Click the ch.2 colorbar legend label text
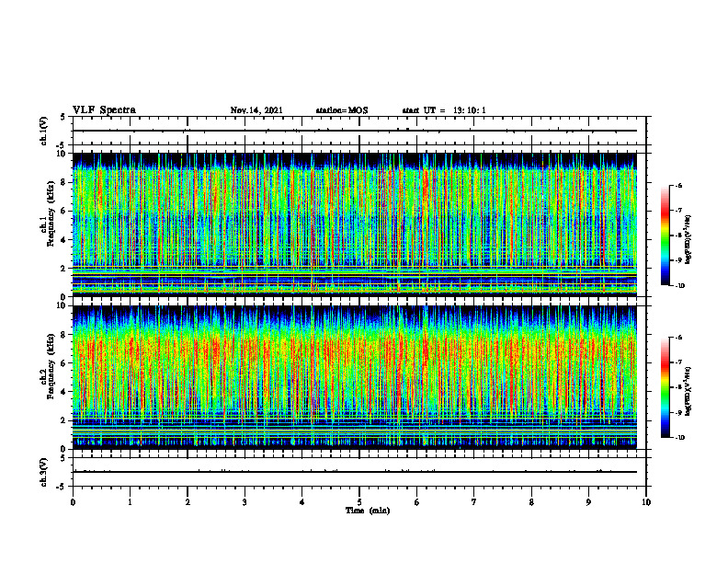 coord(688,392)
